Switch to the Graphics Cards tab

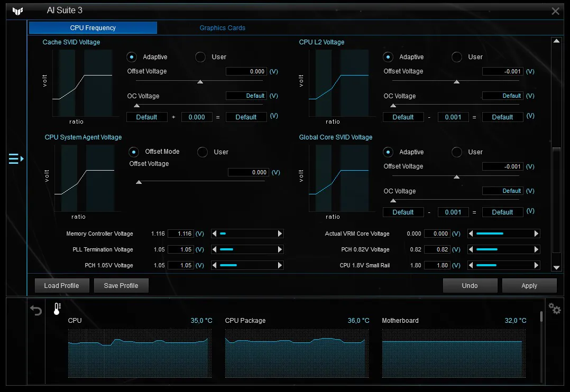coord(223,27)
